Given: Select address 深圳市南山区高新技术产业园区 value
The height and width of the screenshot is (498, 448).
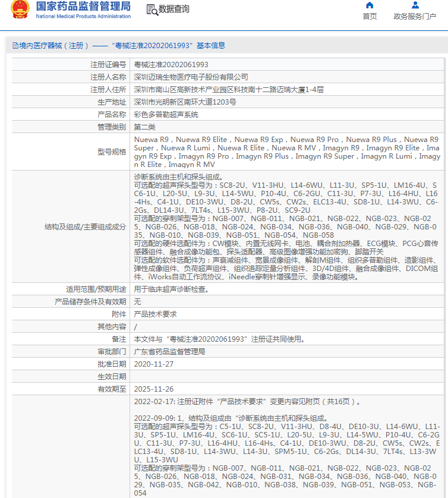Looking at the screenshot, I should coord(229,90).
